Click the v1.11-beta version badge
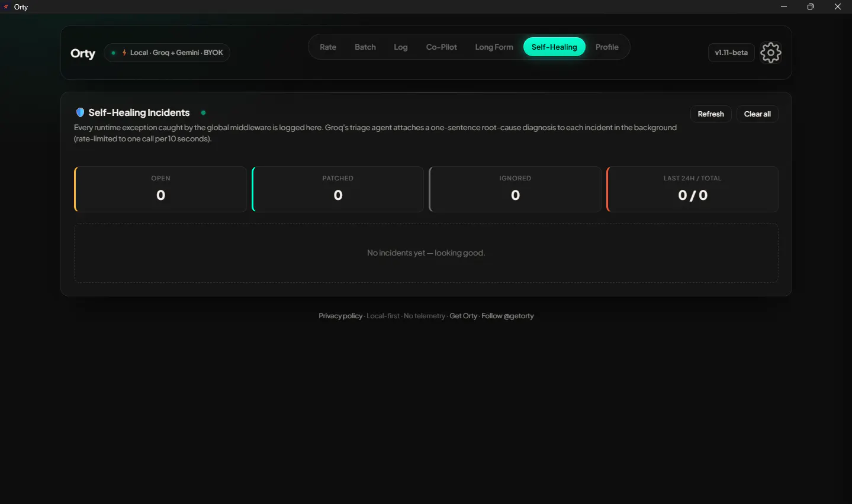 (731, 53)
